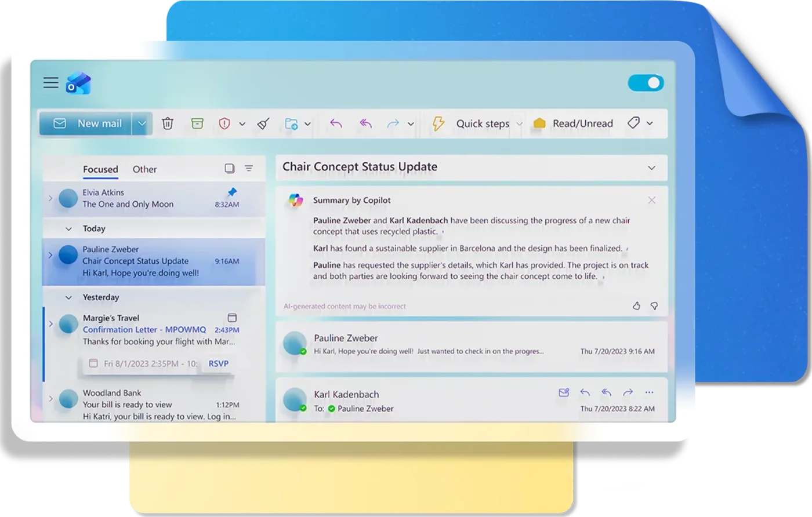Switch to the Other tab
The image size is (812, 517).
(144, 169)
